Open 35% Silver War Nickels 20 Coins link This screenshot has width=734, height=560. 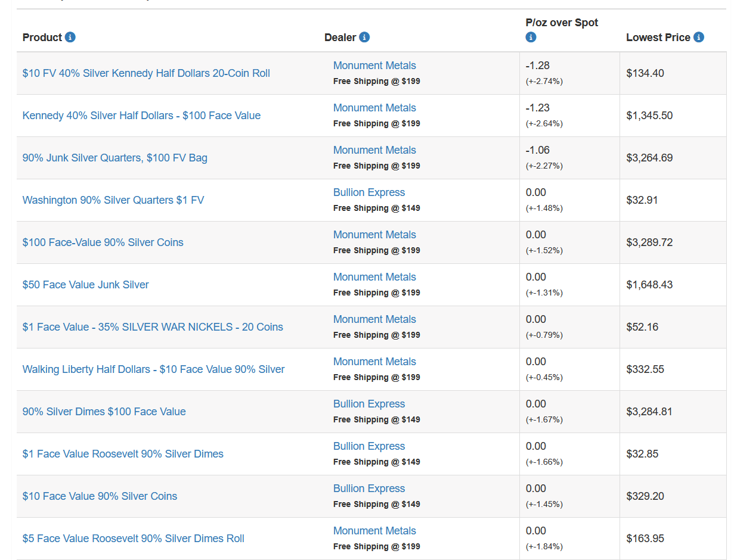coord(153,327)
